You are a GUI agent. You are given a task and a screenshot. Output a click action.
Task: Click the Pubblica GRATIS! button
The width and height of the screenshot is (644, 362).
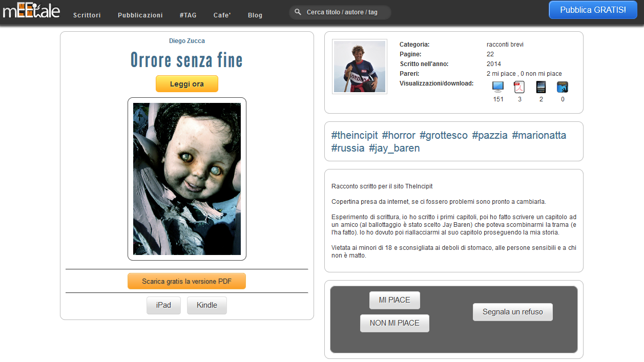tap(593, 10)
